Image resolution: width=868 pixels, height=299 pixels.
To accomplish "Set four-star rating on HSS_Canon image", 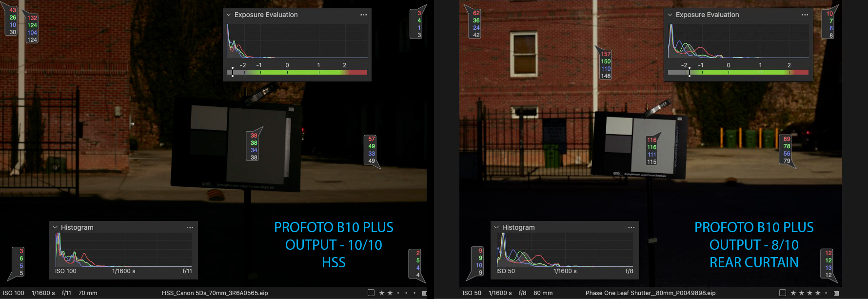I will coord(406,293).
